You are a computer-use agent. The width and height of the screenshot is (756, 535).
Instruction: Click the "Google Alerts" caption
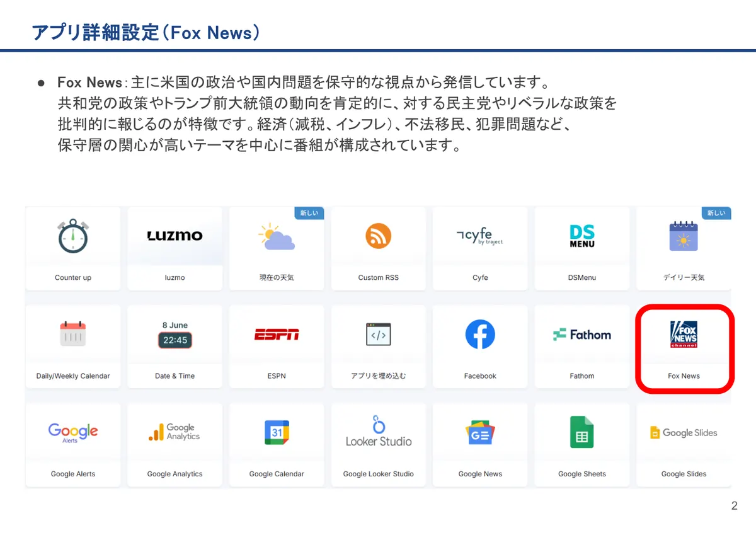click(x=73, y=474)
